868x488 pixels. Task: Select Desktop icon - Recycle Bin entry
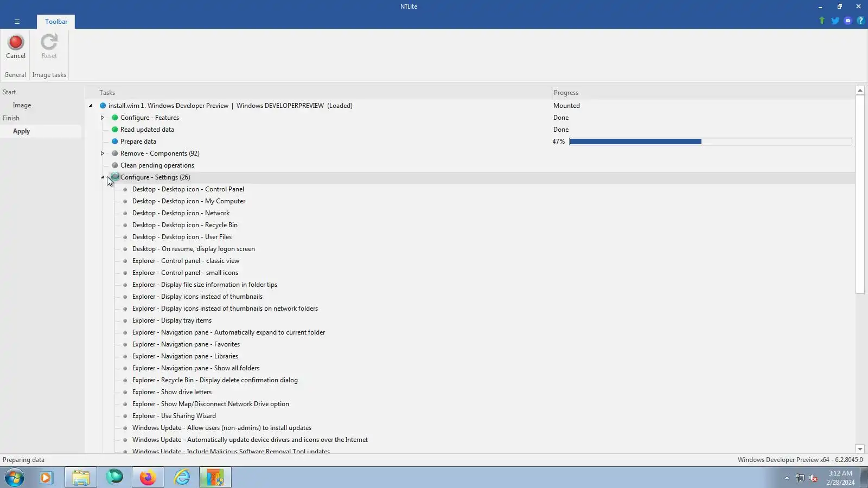184,225
